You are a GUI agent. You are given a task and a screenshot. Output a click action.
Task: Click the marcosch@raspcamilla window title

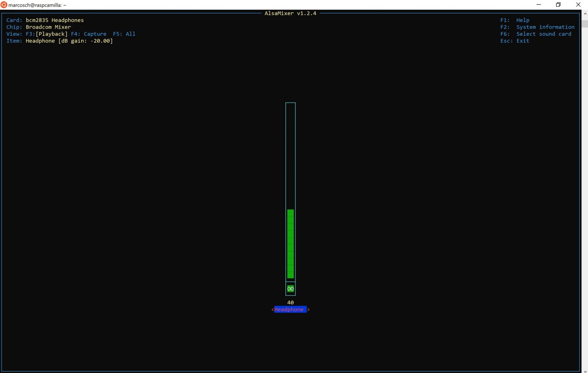(37, 5)
